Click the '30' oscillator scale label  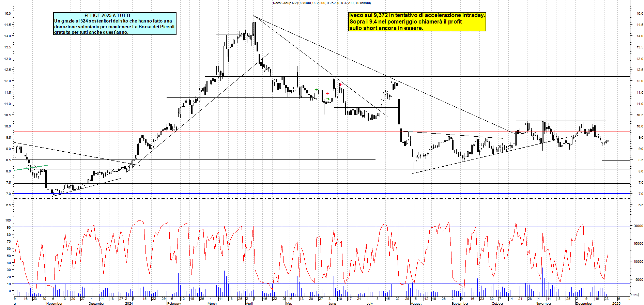(x=9, y=270)
